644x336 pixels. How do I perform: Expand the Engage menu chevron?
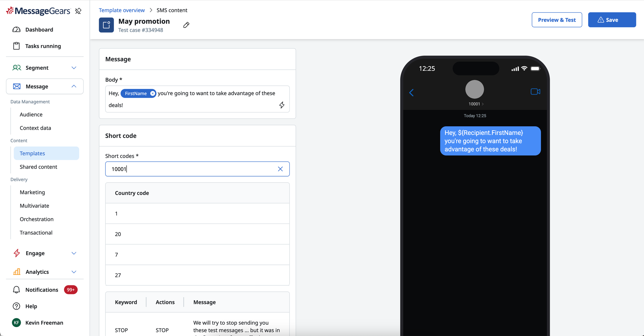pyautogui.click(x=74, y=253)
